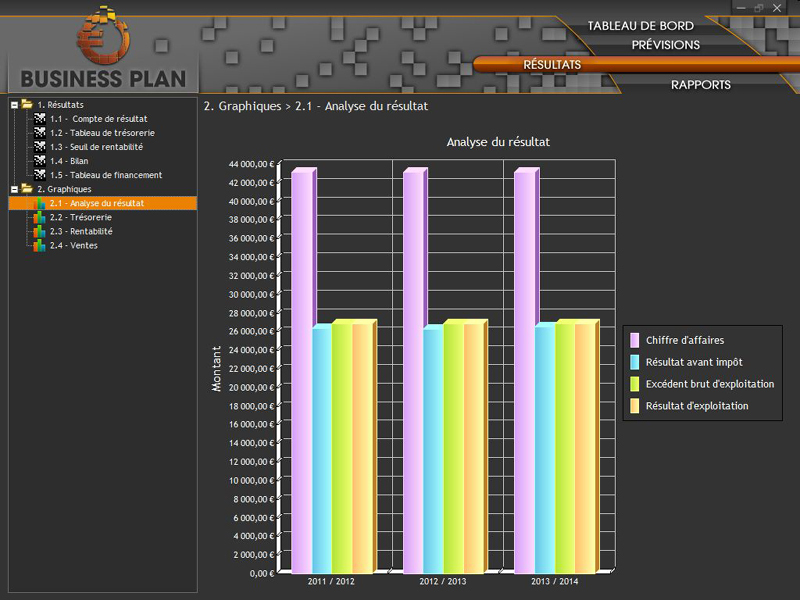Click the Résultat avant impôt legend label

pos(694,362)
